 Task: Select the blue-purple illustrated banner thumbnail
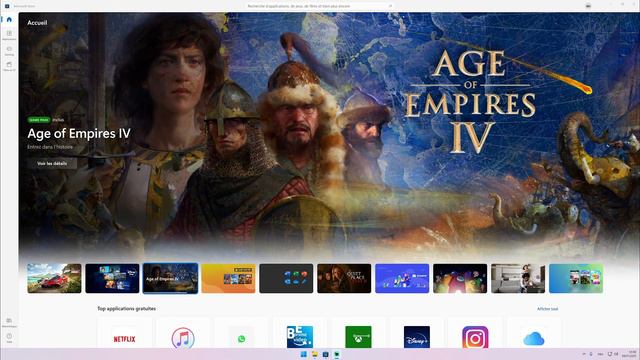tap(402, 278)
